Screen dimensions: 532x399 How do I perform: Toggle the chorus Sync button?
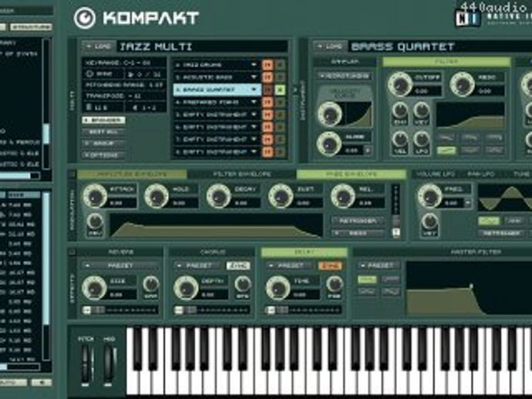pyautogui.click(x=238, y=266)
